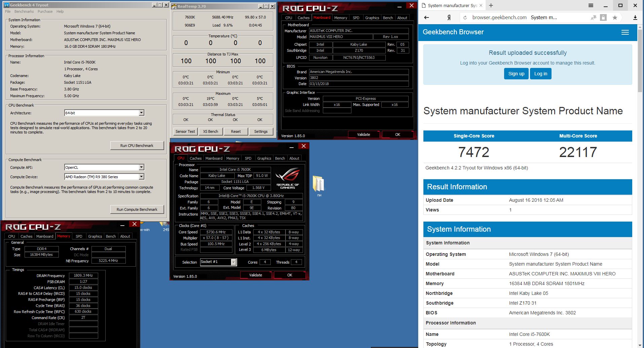Expand the Geekbench Browser hamburger menu

pos(625,32)
